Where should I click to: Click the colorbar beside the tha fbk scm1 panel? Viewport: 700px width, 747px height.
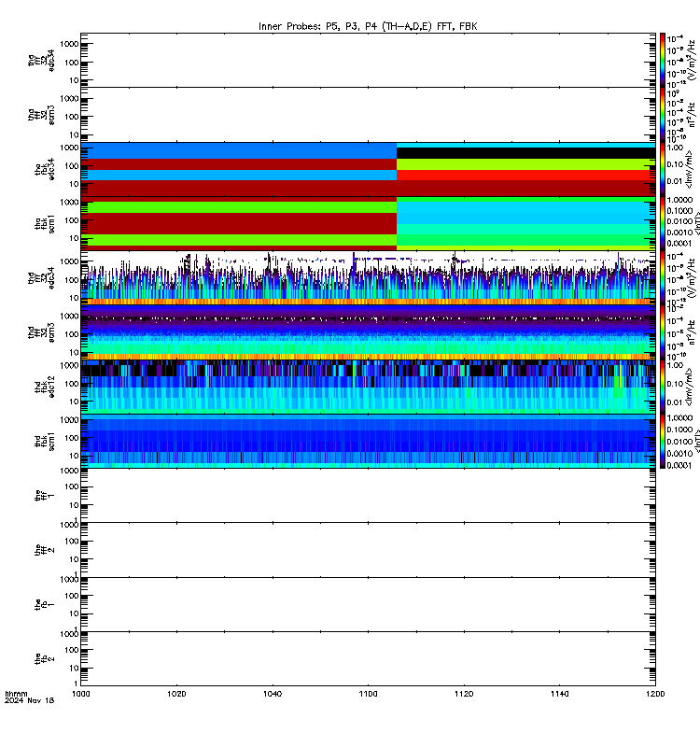(x=663, y=223)
